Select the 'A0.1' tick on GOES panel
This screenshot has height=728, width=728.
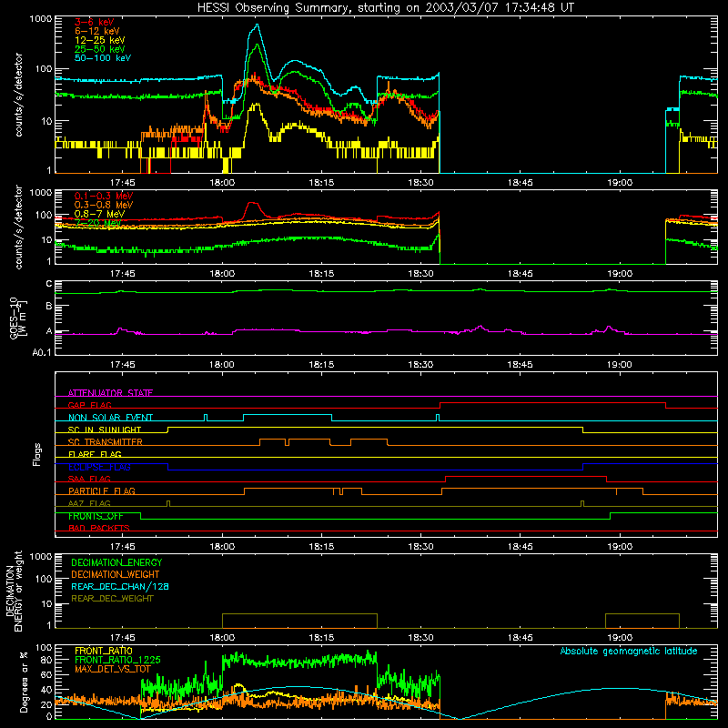(42, 352)
